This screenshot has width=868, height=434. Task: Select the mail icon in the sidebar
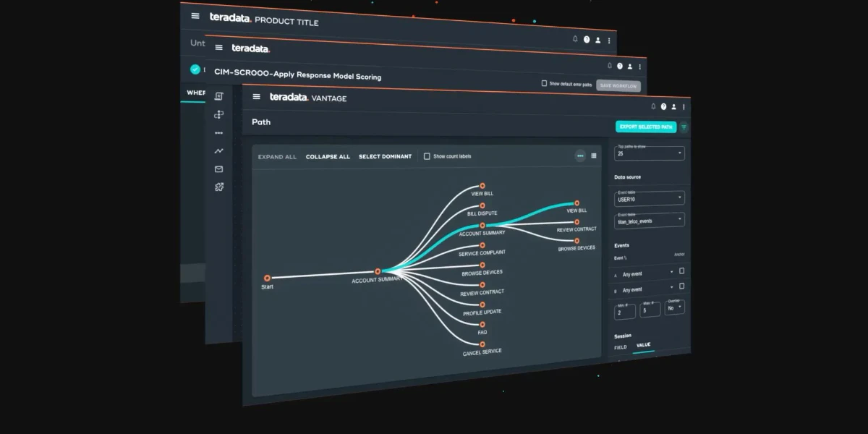(x=219, y=169)
